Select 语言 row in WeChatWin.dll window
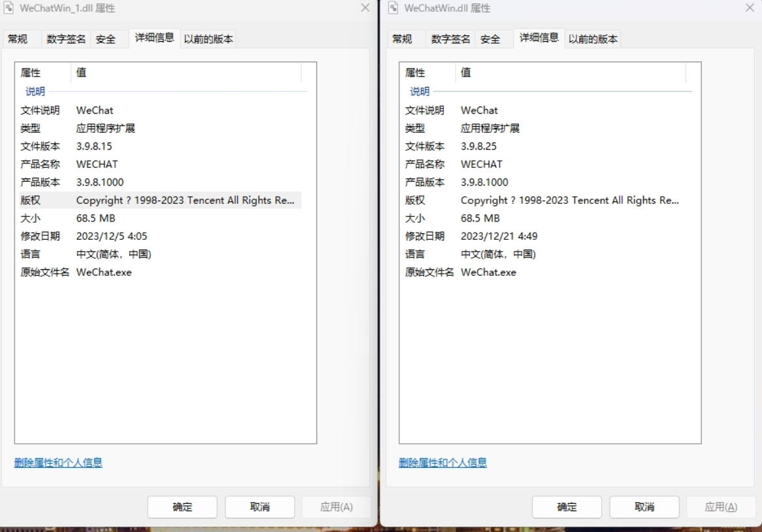This screenshot has height=532, width=762. point(544,254)
